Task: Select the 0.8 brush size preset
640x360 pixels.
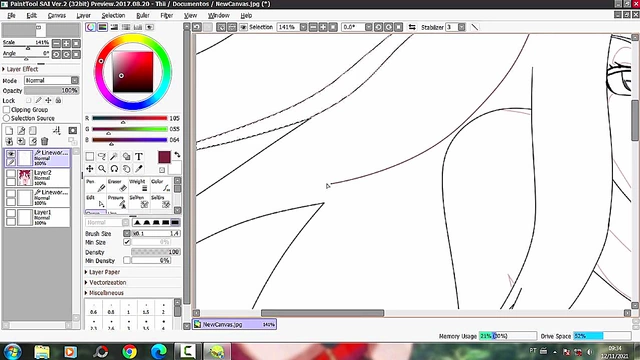Action: (x=111, y=309)
